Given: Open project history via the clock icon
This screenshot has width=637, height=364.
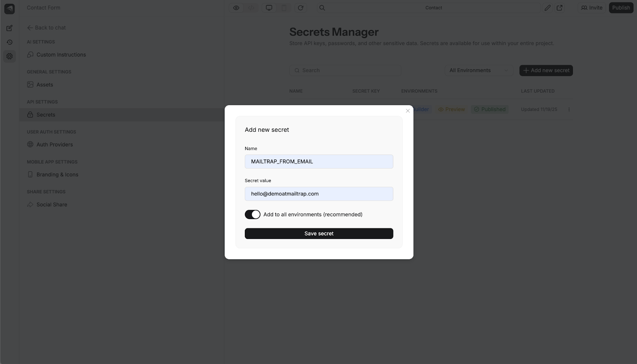Looking at the screenshot, I should pos(9,42).
